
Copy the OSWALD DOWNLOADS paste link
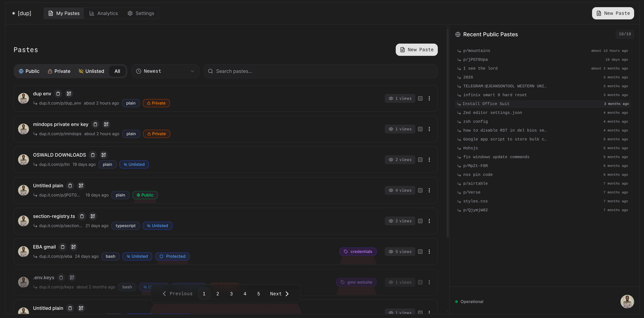pos(92,155)
